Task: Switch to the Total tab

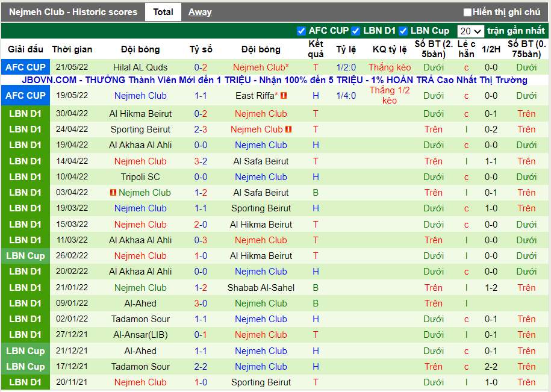Action: (163, 12)
